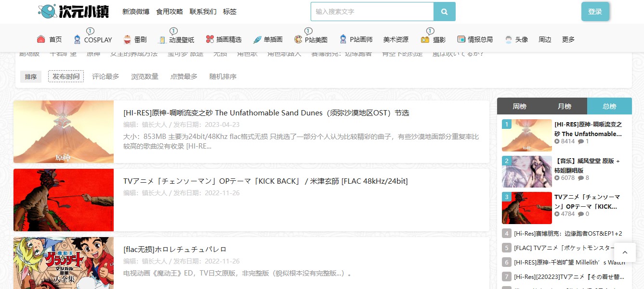Image resolution: width=644 pixels, height=289 pixels.
Task: Click the 登录 login button
Action: pos(595,11)
